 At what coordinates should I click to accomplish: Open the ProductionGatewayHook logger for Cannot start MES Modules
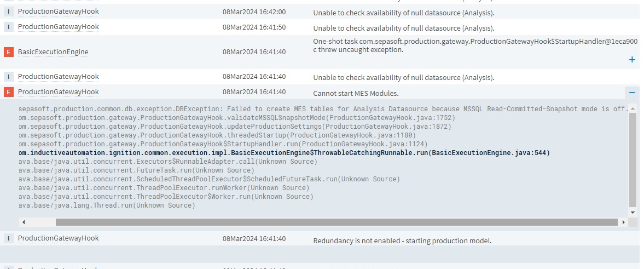point(58,92)
